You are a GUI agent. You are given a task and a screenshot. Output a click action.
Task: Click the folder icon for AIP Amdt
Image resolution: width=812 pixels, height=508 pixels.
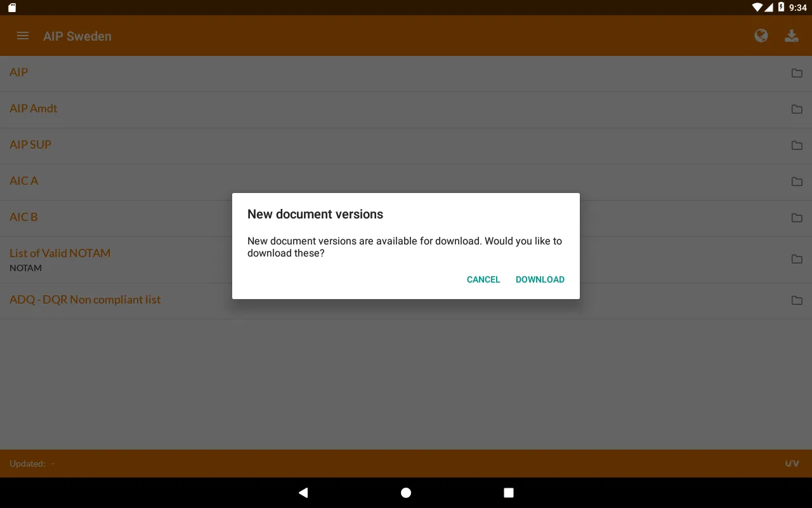(x=797, y=109)
